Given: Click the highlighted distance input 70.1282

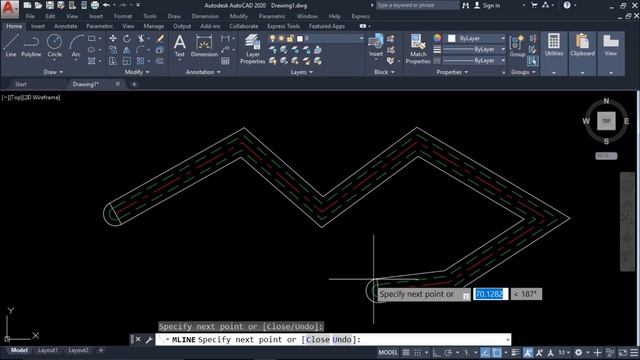Looking at the screenshot, I should pos(490,294).
